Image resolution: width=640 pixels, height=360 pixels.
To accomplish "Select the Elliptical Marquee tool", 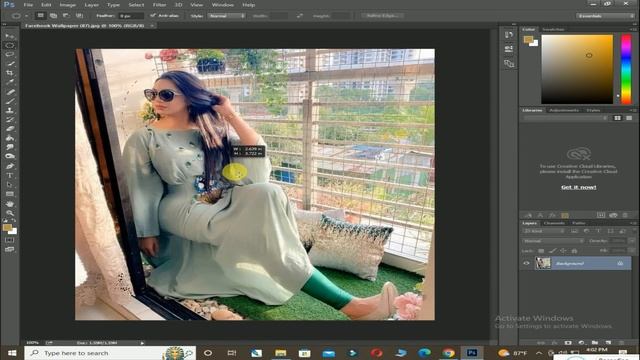I will tap(10, 45).
